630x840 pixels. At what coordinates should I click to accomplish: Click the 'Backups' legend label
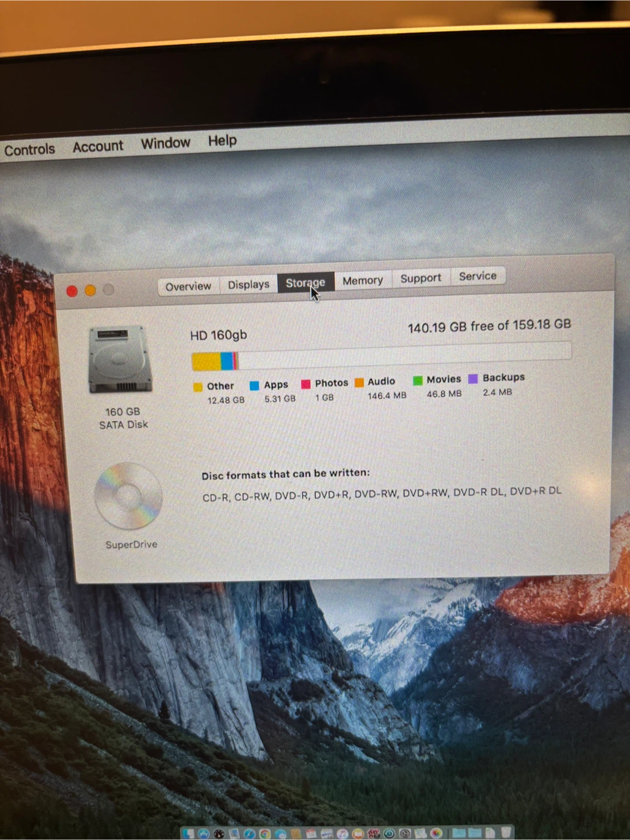click(x=503, y=377)
